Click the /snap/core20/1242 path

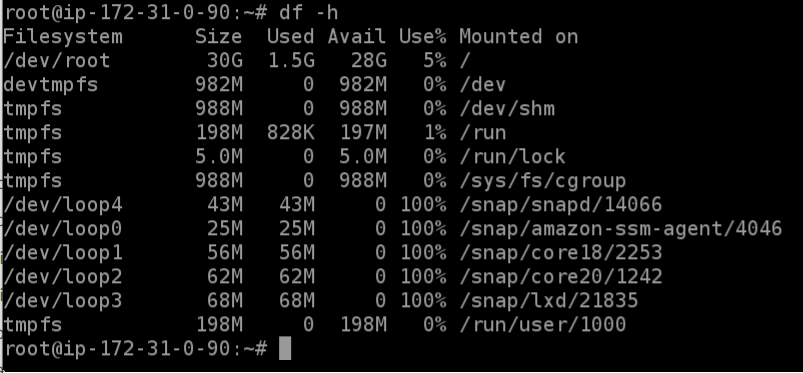561,276
